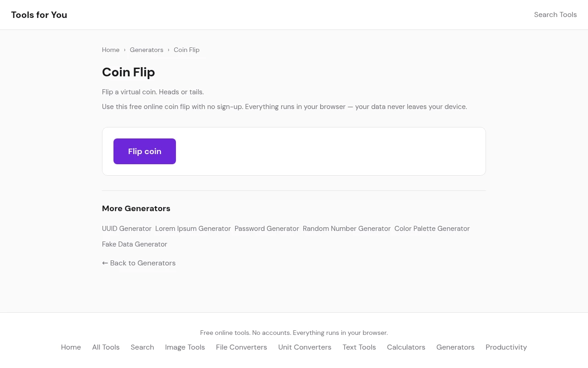View Calculators from footer

pos(406,347)
